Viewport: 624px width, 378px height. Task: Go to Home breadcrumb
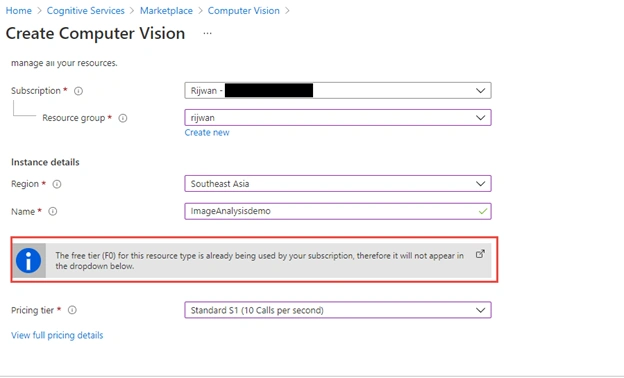19,11
